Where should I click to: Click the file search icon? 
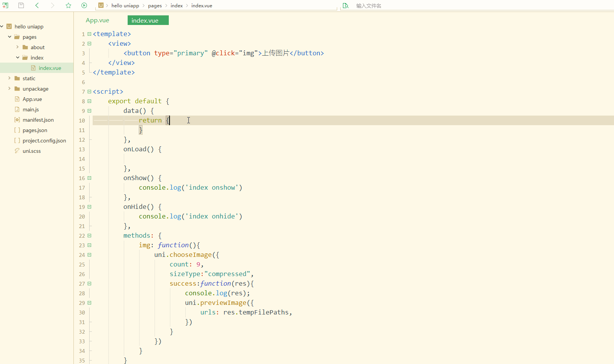[346, 6]
